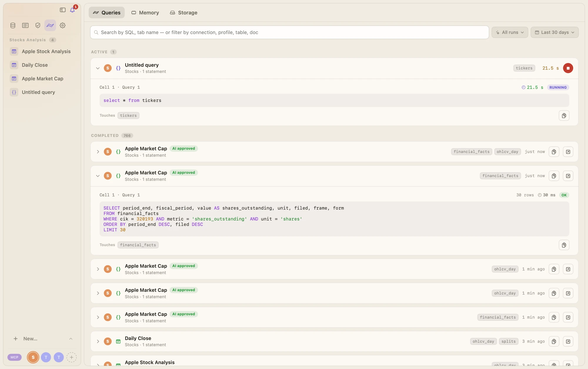Click the braces icon of running Untitled query
The height and width of the screenshot is (369, 588).
(x=118, y=68)
